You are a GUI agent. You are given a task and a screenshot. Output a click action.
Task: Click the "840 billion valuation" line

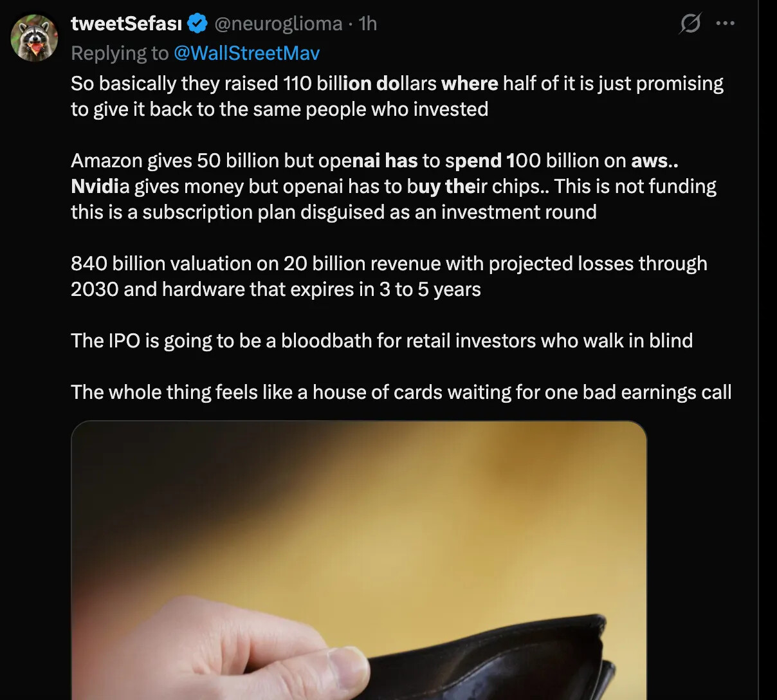pyautogui.click(x=388, y=264)
